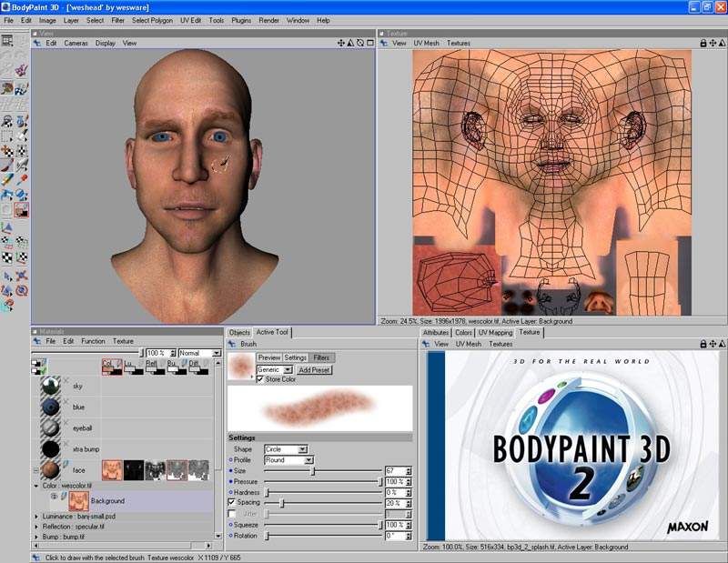
Task: Expand the Luminance : banj-small.psd channel
Action: 36,516
